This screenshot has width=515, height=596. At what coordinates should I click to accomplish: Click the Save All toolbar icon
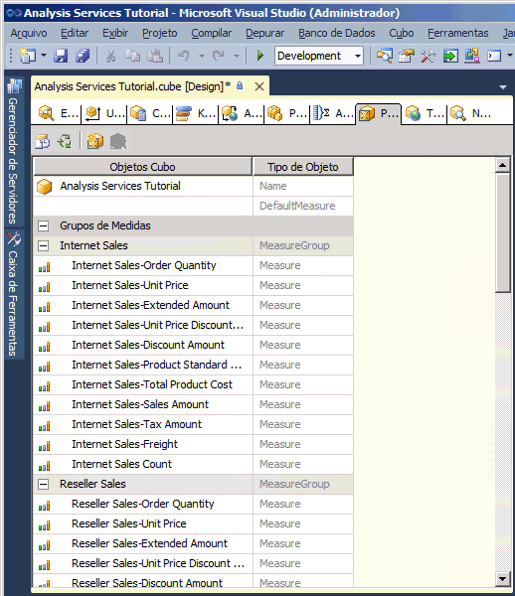[82, 56]
